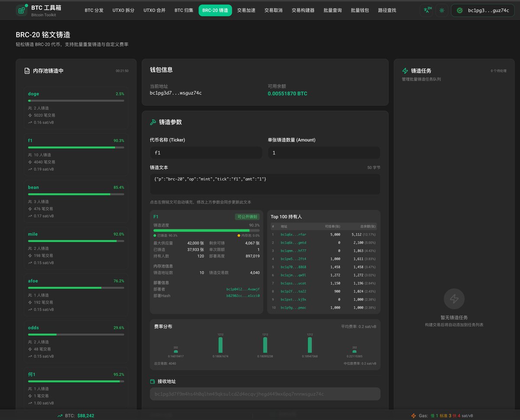Click the 接收地址 input field

point(265,394)
